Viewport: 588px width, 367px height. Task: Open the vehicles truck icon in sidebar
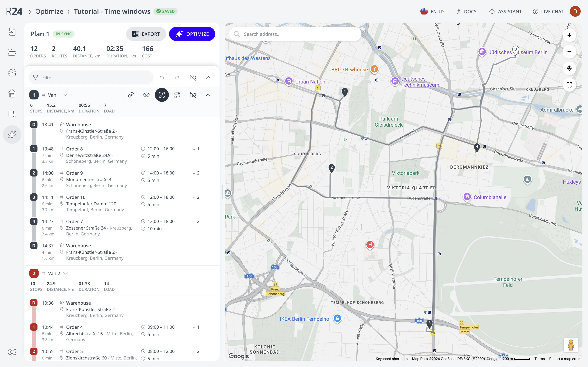(x=12, y=114)
